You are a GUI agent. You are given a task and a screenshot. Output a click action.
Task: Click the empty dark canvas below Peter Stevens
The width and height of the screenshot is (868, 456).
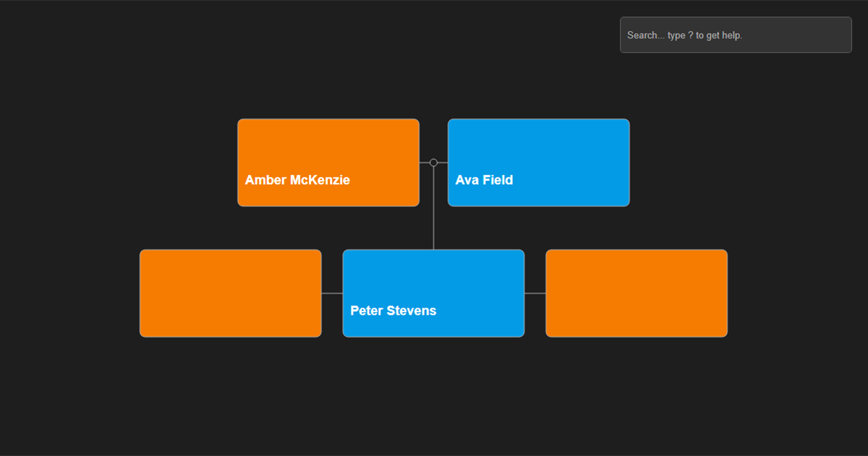click(433, 394)
